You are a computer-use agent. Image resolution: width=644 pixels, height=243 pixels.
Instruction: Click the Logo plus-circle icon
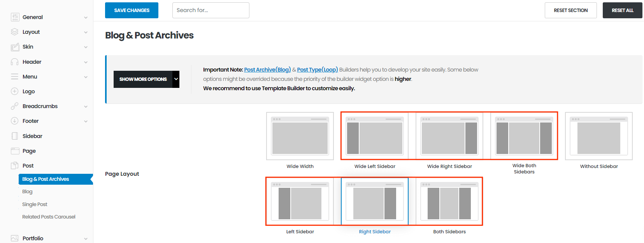15,91
